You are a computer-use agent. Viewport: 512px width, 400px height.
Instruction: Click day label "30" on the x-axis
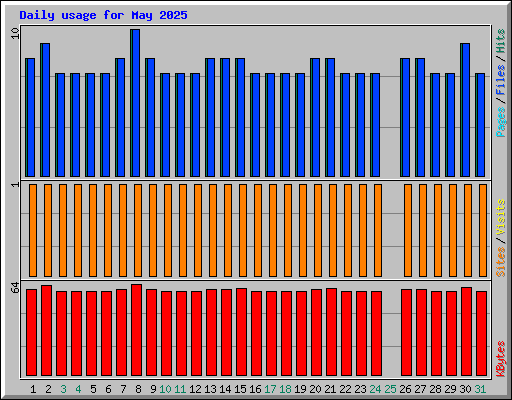465,389
